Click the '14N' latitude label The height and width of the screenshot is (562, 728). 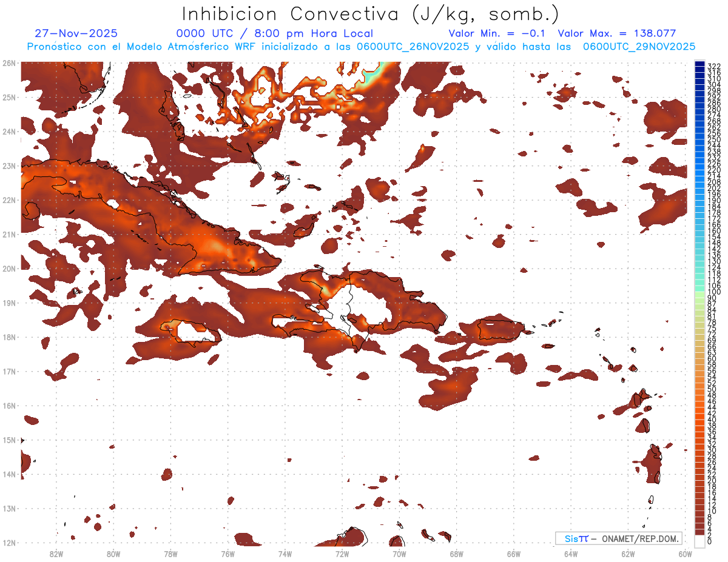coord(9,474)
